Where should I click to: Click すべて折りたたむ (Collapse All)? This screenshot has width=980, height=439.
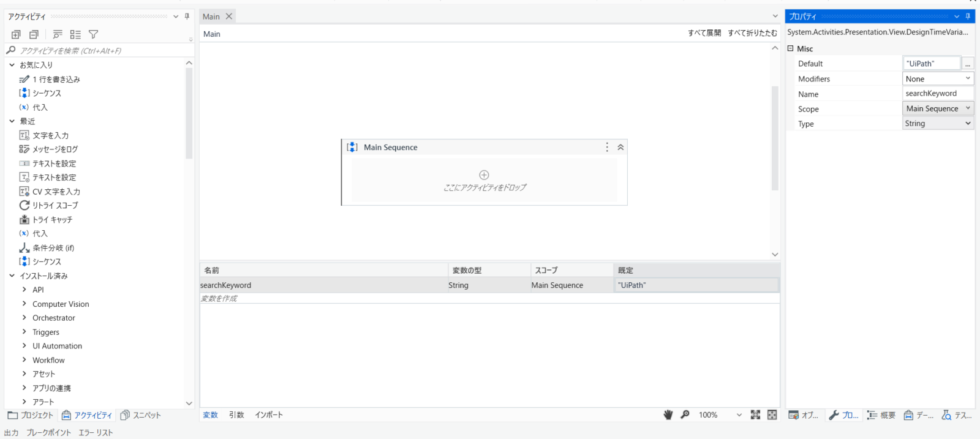752,33
